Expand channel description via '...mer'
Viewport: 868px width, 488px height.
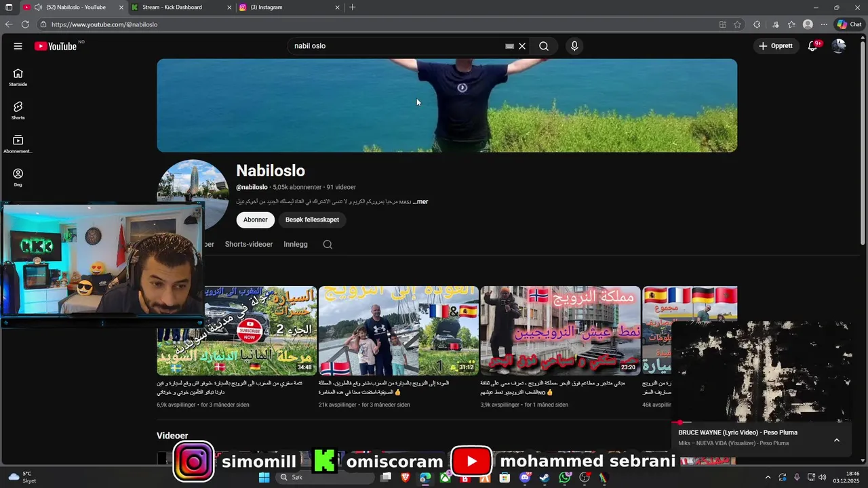click(x=420, y=201)
